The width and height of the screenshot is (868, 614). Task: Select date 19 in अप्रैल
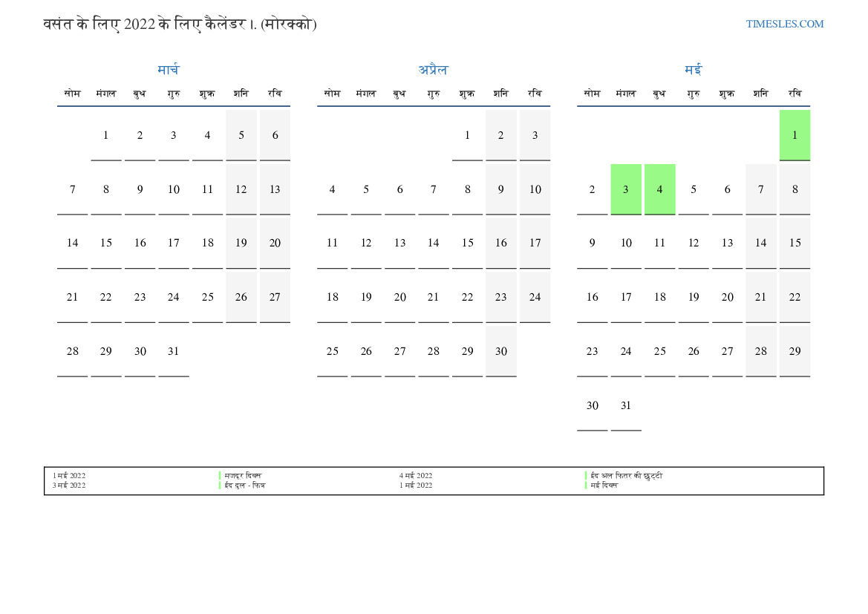coord(366,297)
